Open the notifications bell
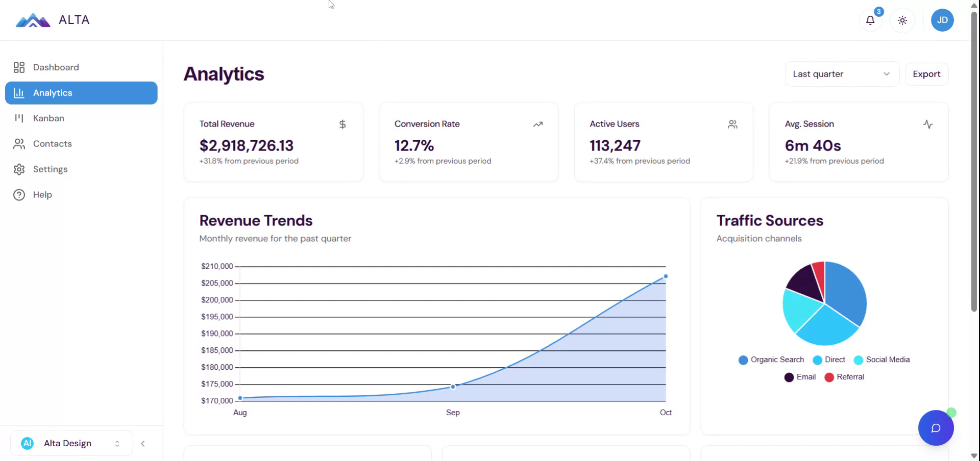This screenshot has height=461, width=980. pos(870,20)
